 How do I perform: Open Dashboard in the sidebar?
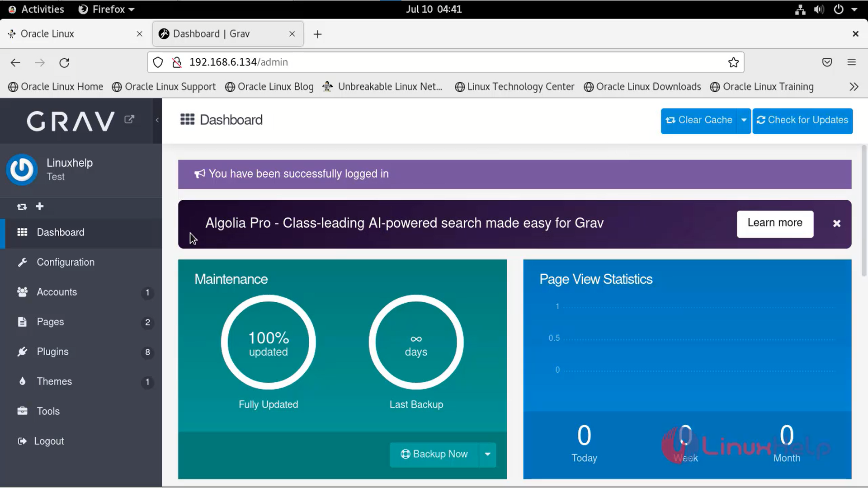point(81,232)
